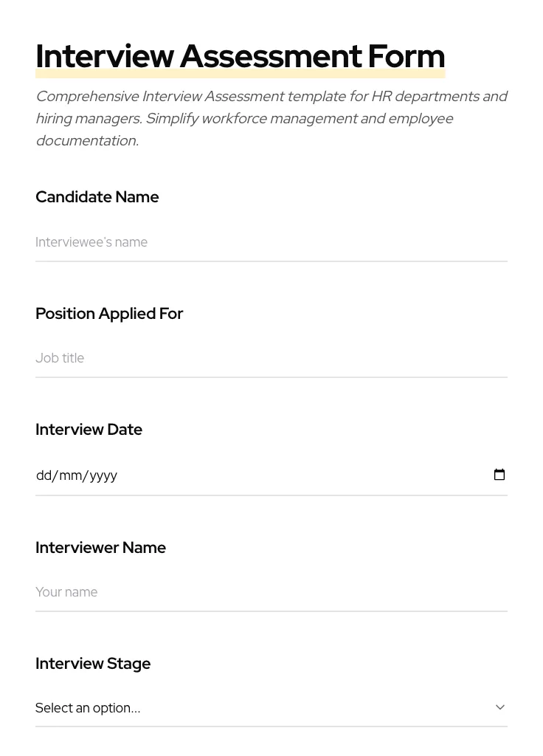The image size is (543, 756).
Task: Click the dropdown chevron beside Interview Stage
Action: (500, 707)
